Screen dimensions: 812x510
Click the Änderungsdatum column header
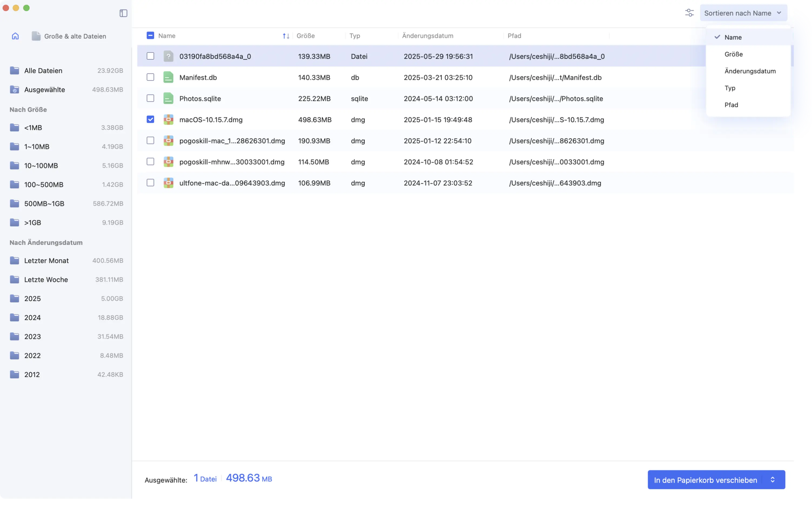[428, 36]
